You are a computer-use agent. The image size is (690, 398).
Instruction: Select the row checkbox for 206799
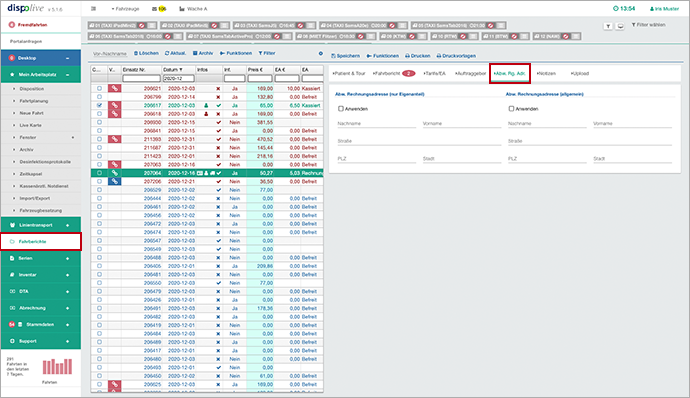click(99, 97)
